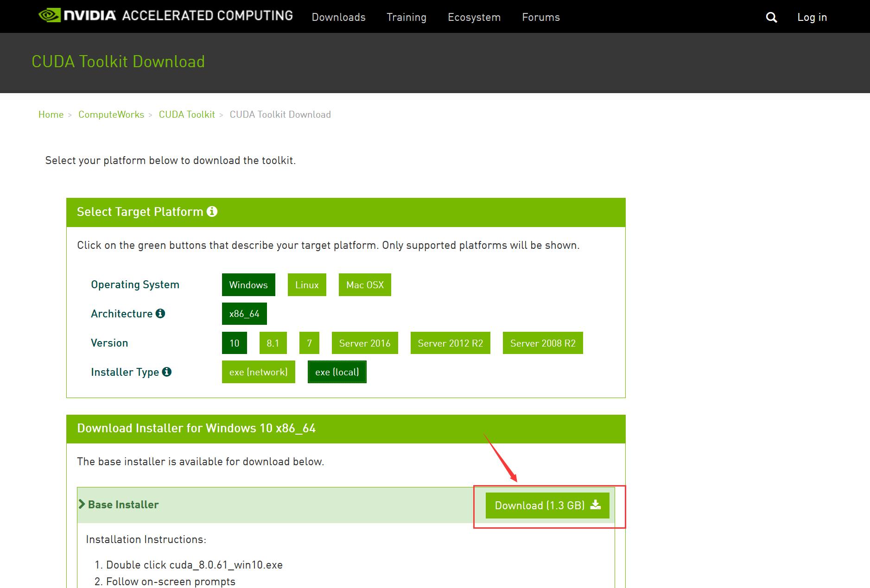Viewport: 870px width, 588px height.
Task: Click the NVIDIA logo in header
Action: [77, 16]
